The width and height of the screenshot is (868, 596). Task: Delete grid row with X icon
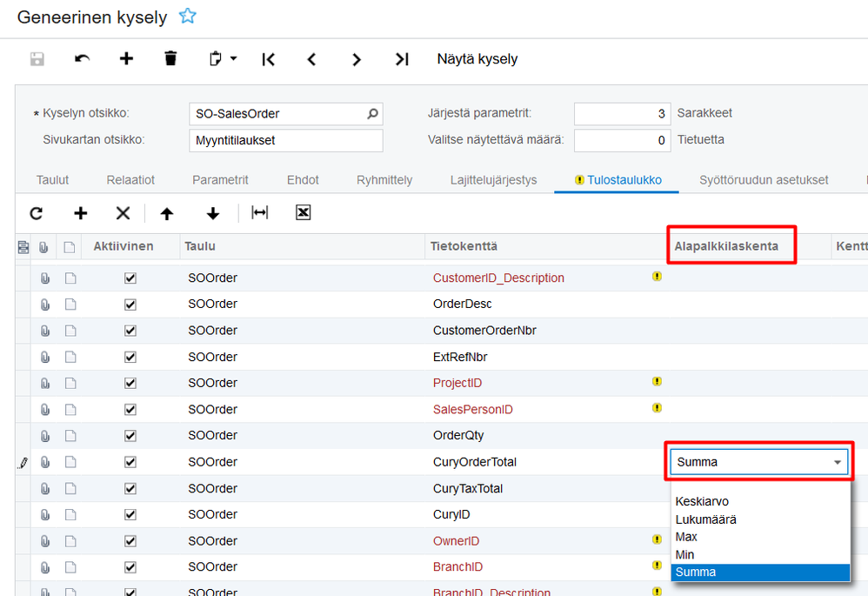[x=123, y=213]
